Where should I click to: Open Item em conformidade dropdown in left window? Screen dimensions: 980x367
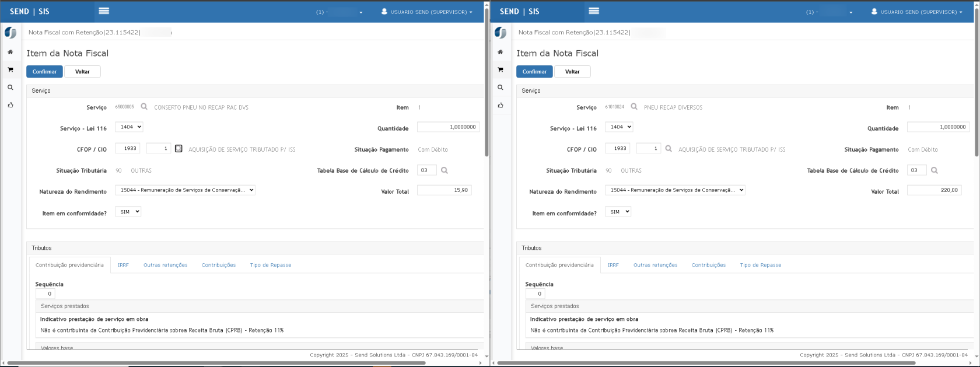[x=128, y=211]
